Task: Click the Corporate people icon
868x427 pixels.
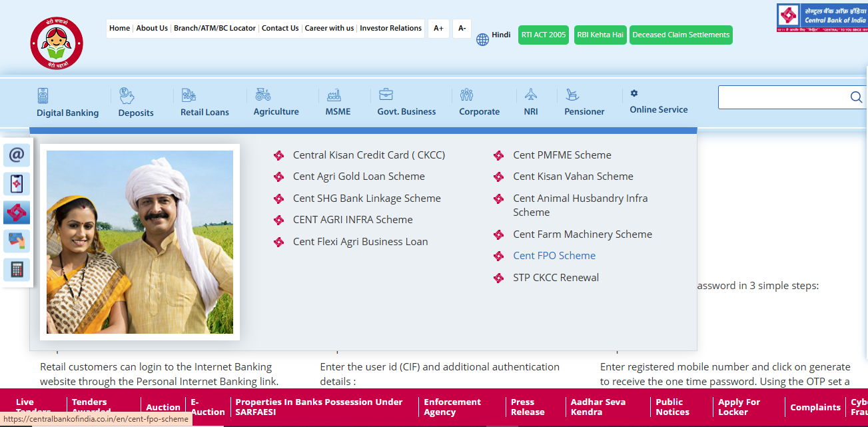Action: tap(466, 95)
